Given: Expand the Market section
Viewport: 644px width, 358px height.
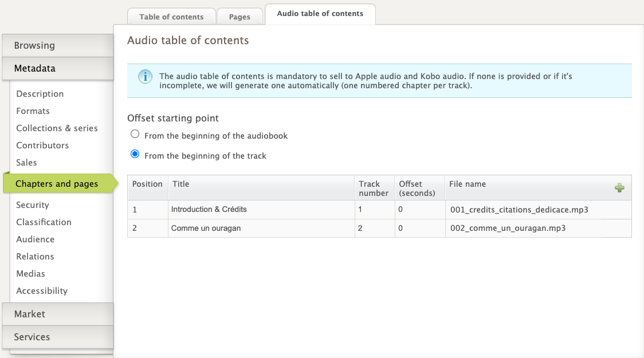Looking at the screenshot, I should tap(57, 314).
